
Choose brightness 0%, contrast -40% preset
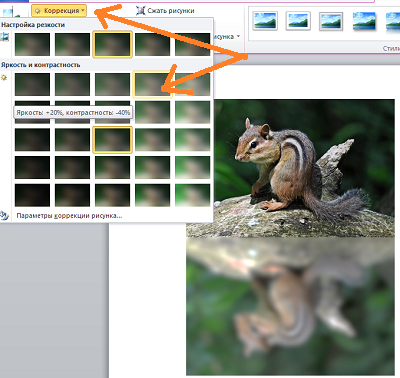112,84
